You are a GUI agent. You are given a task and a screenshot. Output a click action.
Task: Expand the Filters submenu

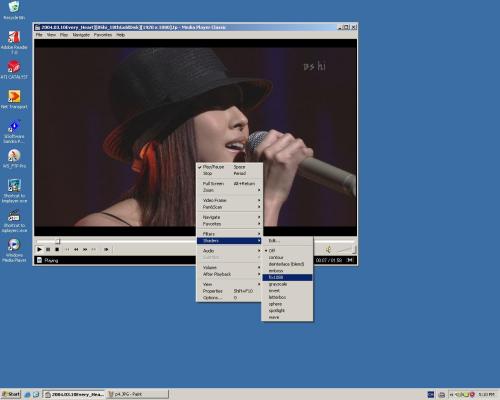(229, 234)
